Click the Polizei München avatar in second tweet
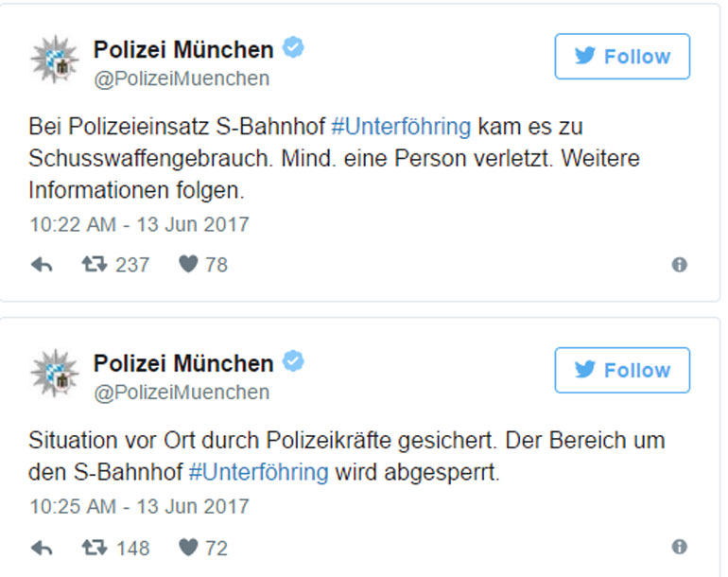The width and height of the screenshot is (728, 577). 55,375
